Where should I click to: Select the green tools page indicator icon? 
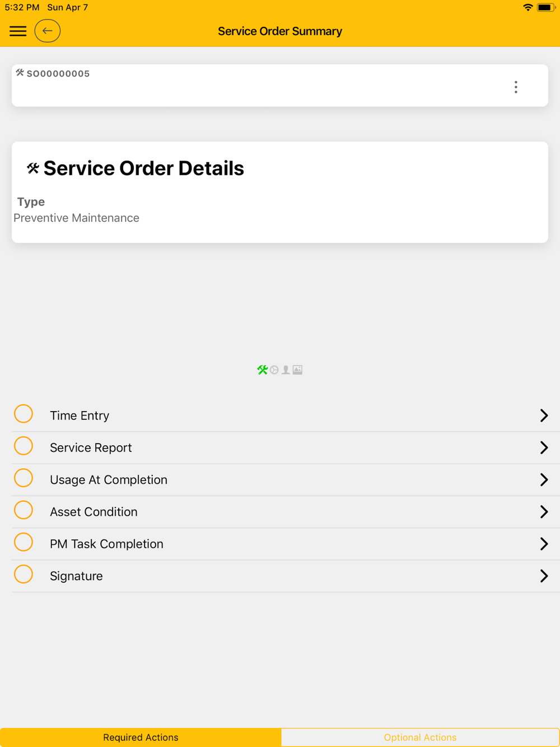(x=262, y=370)
